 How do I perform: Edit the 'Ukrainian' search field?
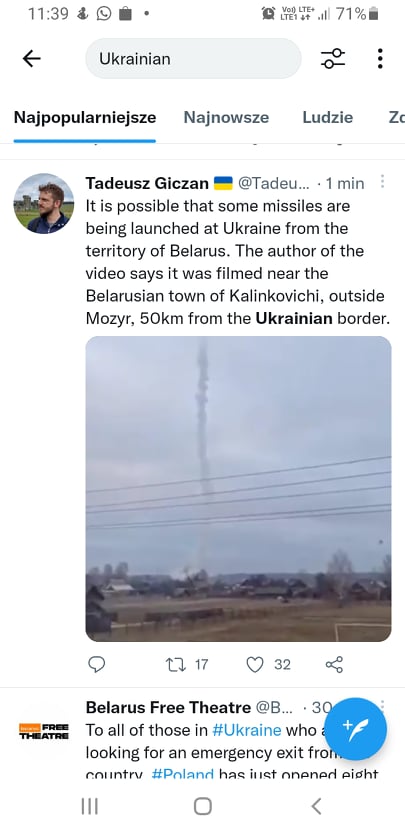[x=193, y=58]
